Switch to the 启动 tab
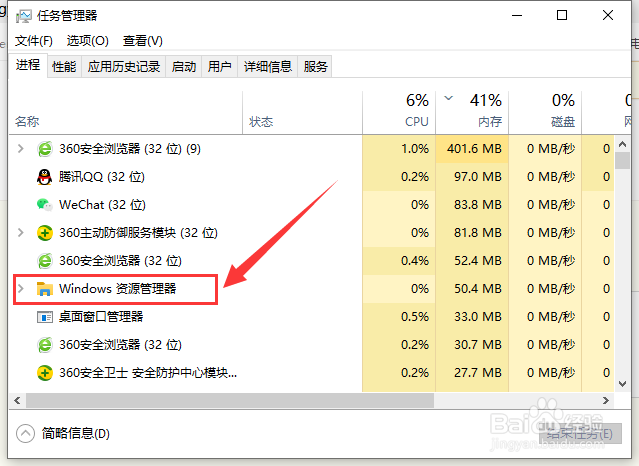The image size is (639, 466). [184, 66]
